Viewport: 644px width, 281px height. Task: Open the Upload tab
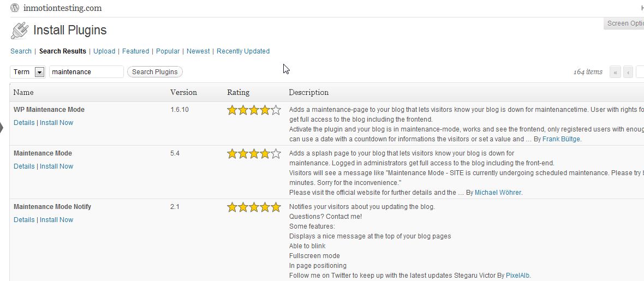104,51
